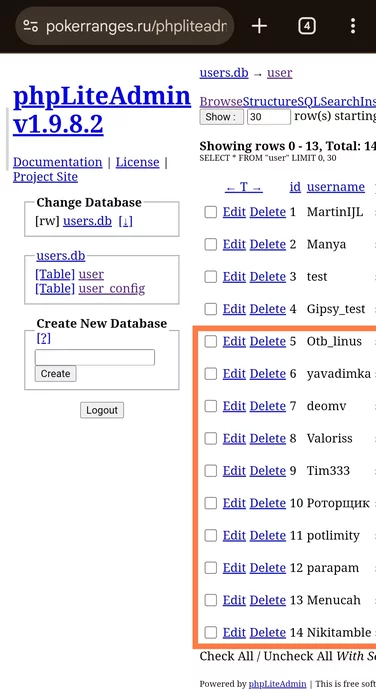Edit the row for user Valoriss
The image size is (376, 700).
coord(234,438)
